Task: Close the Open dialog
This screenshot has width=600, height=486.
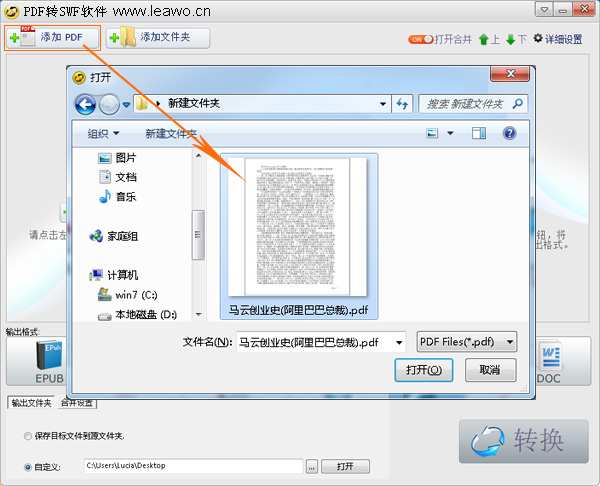Action: coord(510,73)
